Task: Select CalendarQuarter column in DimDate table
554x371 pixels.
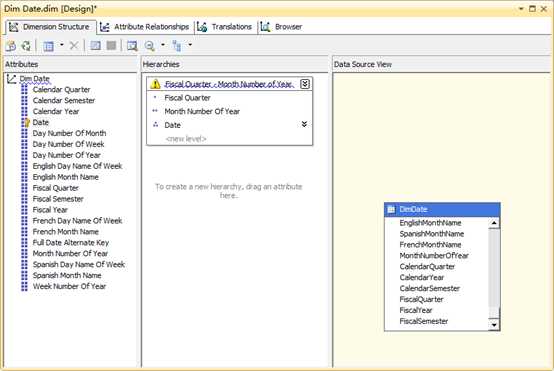Action: (x=427, y=267)
